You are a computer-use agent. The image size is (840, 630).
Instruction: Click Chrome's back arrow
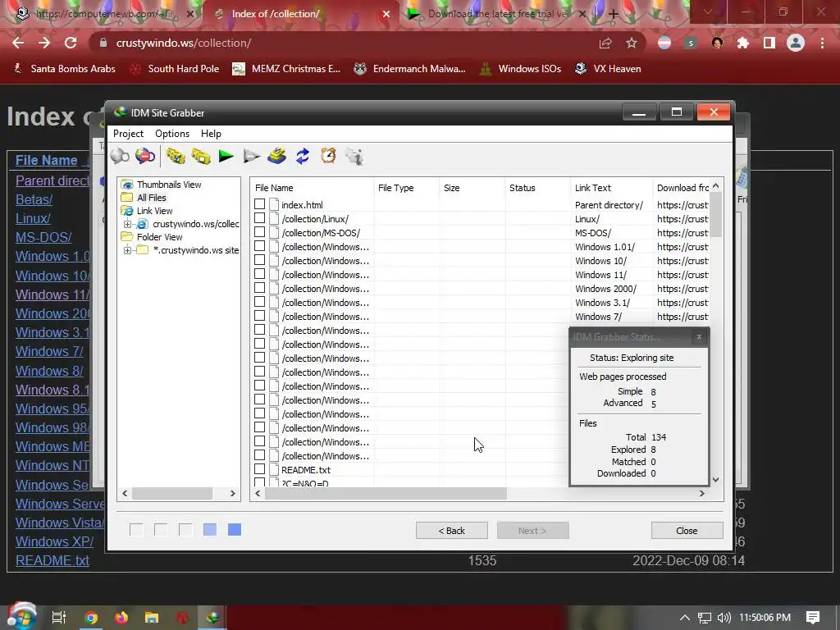18,43
